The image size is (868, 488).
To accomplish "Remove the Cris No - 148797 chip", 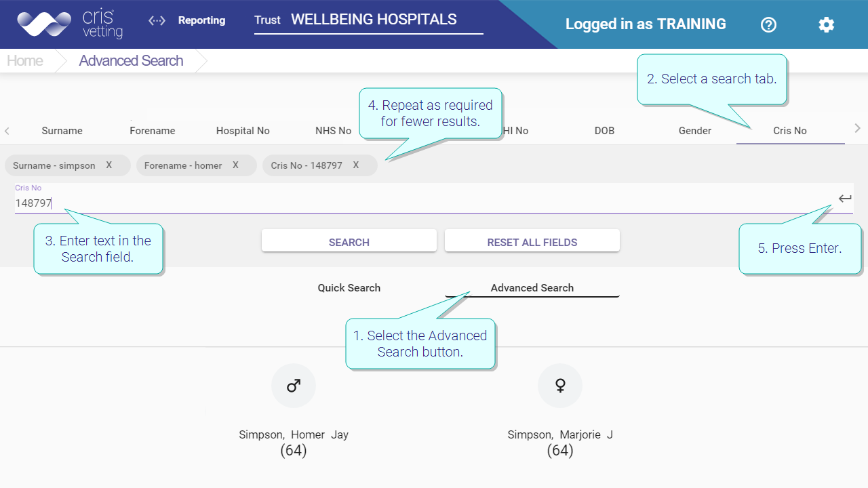I will [x=355, y=165].
